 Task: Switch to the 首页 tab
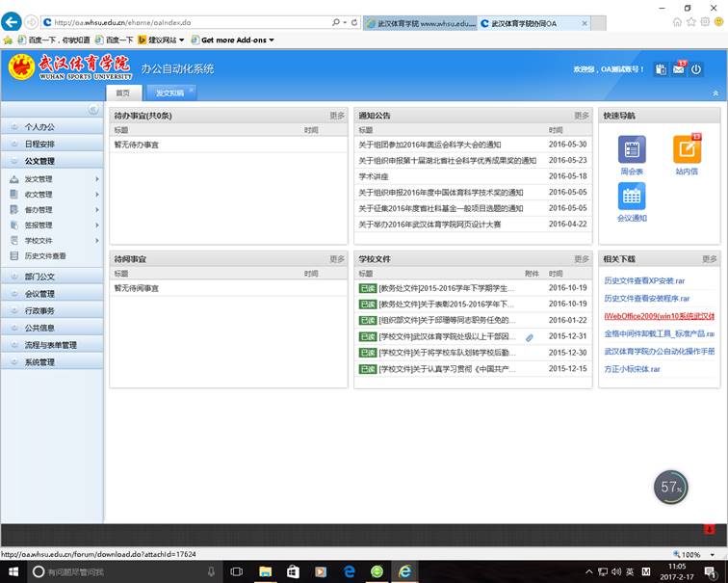123,93
